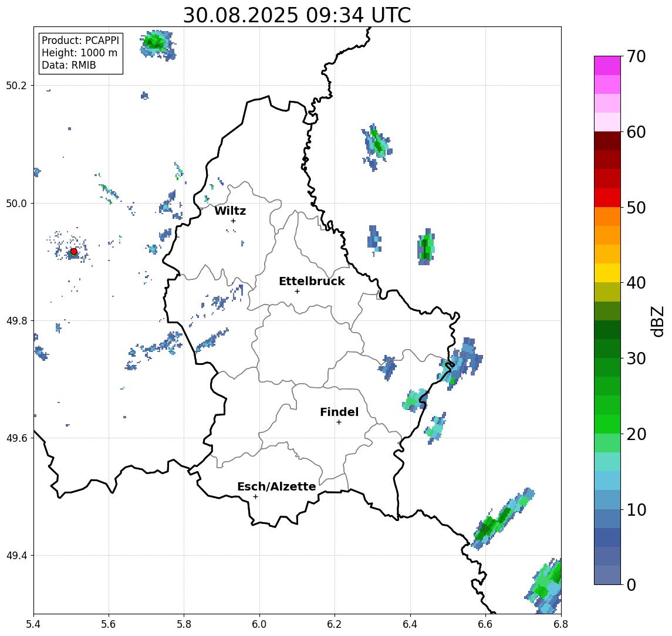Click the Ettelbruck station cross marker

click(x=297, y=292)
